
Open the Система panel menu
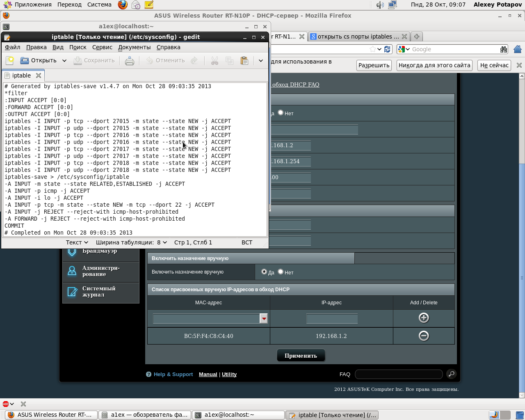tap(99, 5)
